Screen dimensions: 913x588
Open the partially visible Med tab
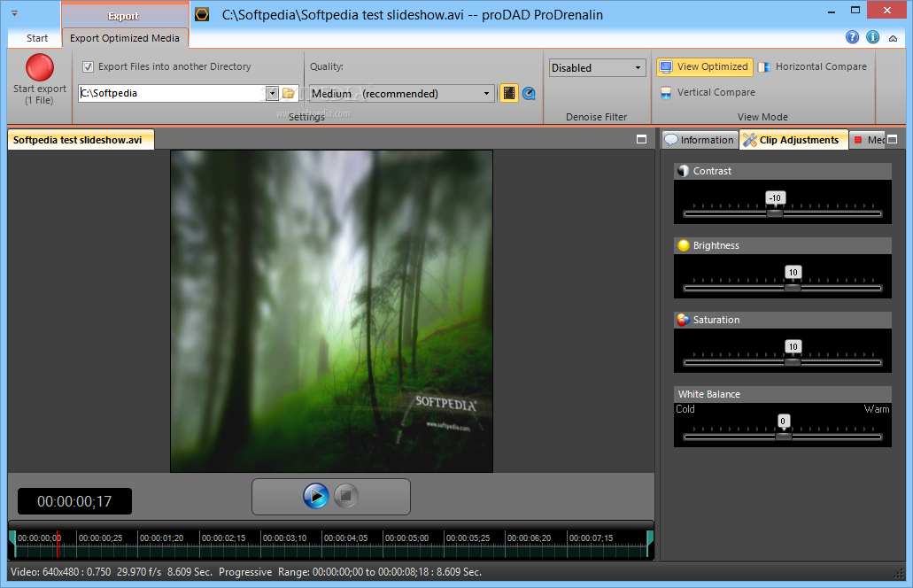(x=869, y=140)
